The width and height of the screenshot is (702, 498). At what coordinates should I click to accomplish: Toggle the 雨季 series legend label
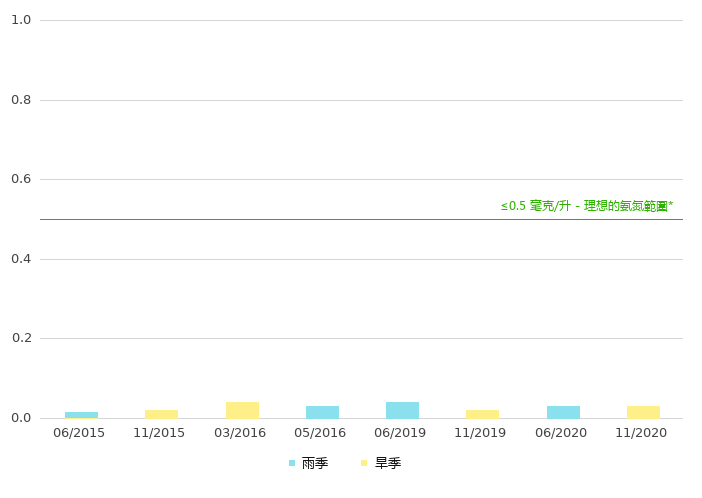pos(315,463)
